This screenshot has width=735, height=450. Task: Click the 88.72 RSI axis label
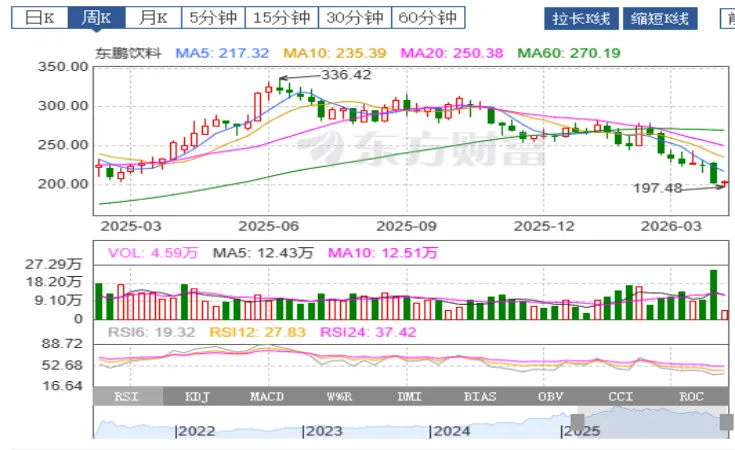[62, 344]
